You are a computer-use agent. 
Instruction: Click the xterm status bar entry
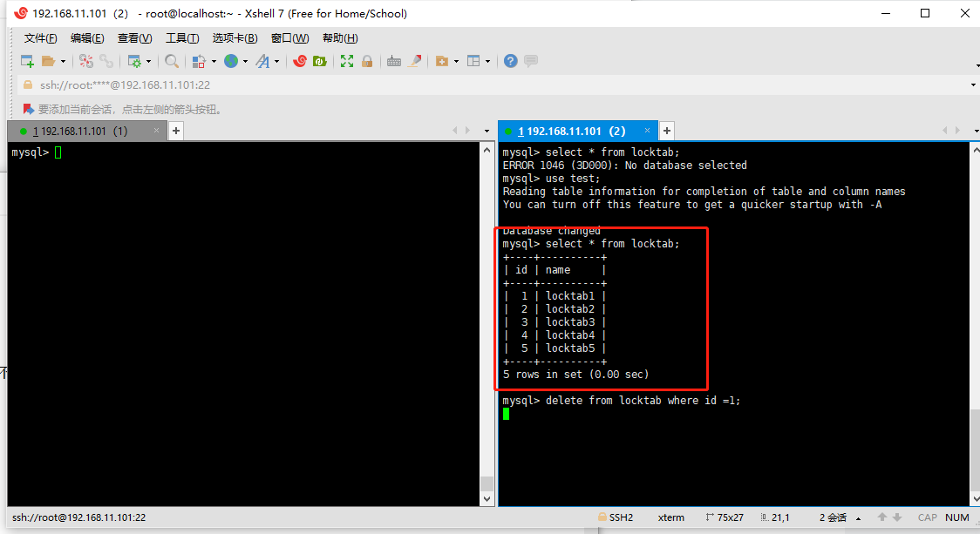pyautogui.click(x=671, y=517)
